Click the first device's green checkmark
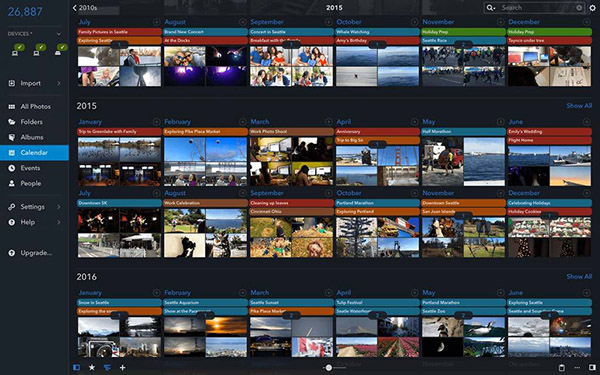Screen dimensions: 600x375 20,47
